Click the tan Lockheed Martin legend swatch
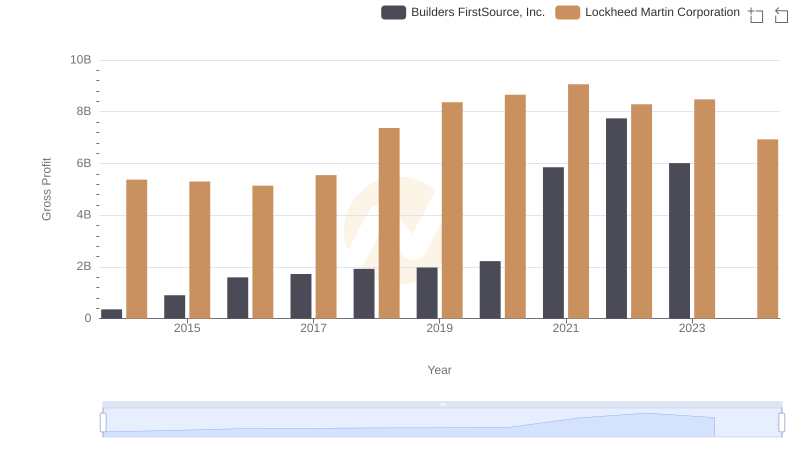Image resolution: width=800 pixels, height=461 pixels. 567,12
